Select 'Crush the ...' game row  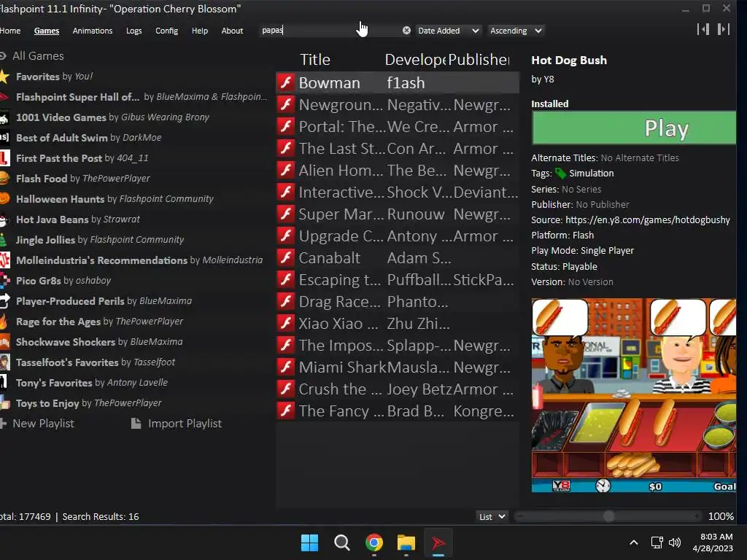pos(398,389)
